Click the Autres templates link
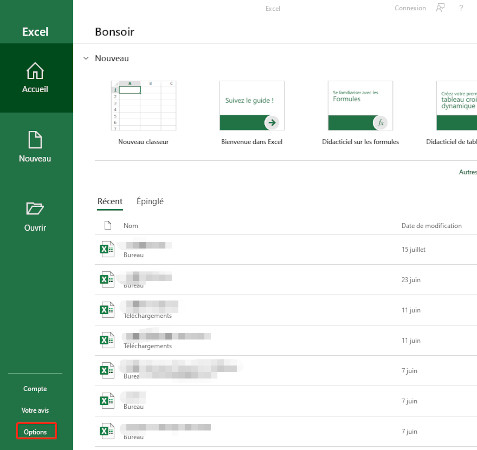The image size is (477, 450). (x=468, y=172)
